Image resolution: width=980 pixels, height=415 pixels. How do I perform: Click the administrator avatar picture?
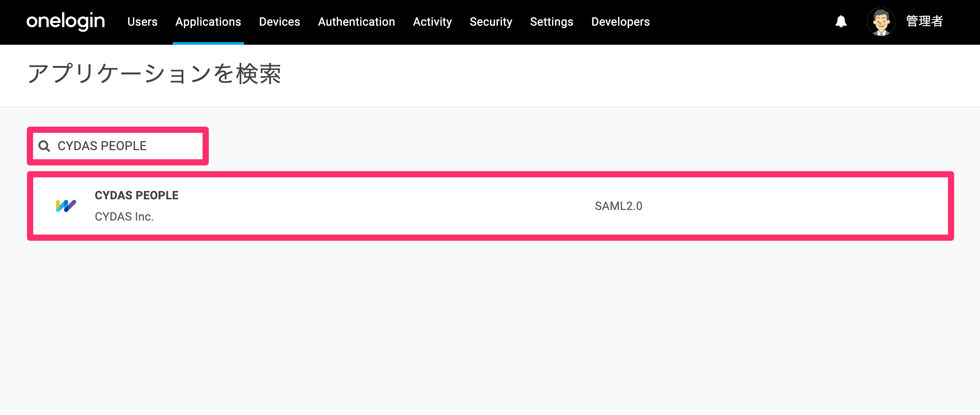[x=881, y=21]
